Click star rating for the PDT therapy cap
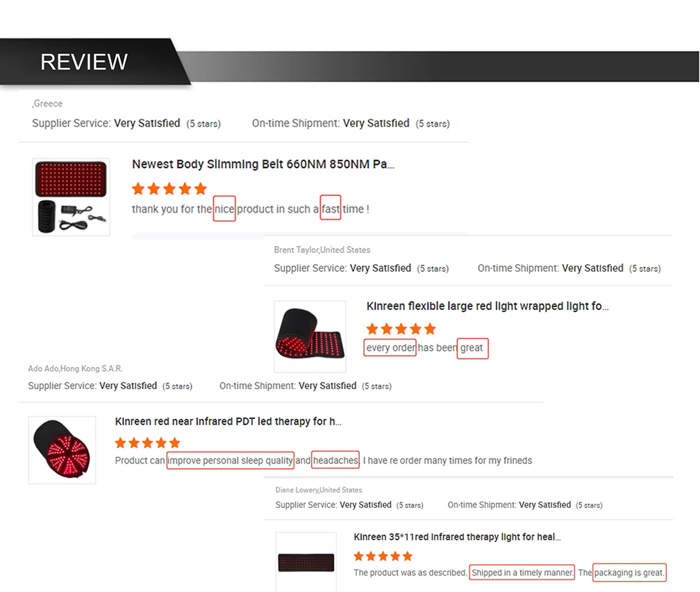Image resolution: width=700 pixels, height=592 pixels. (x=147, y=443)
